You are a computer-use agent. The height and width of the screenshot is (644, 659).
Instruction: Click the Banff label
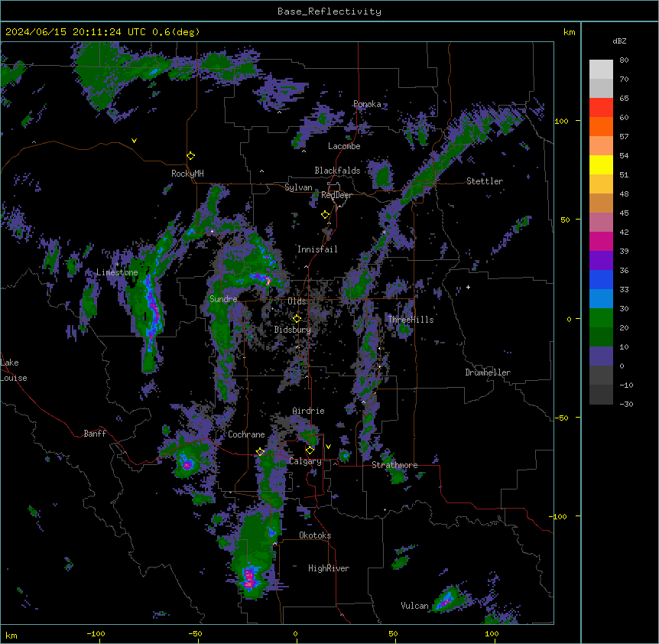[x=95, y=434]
